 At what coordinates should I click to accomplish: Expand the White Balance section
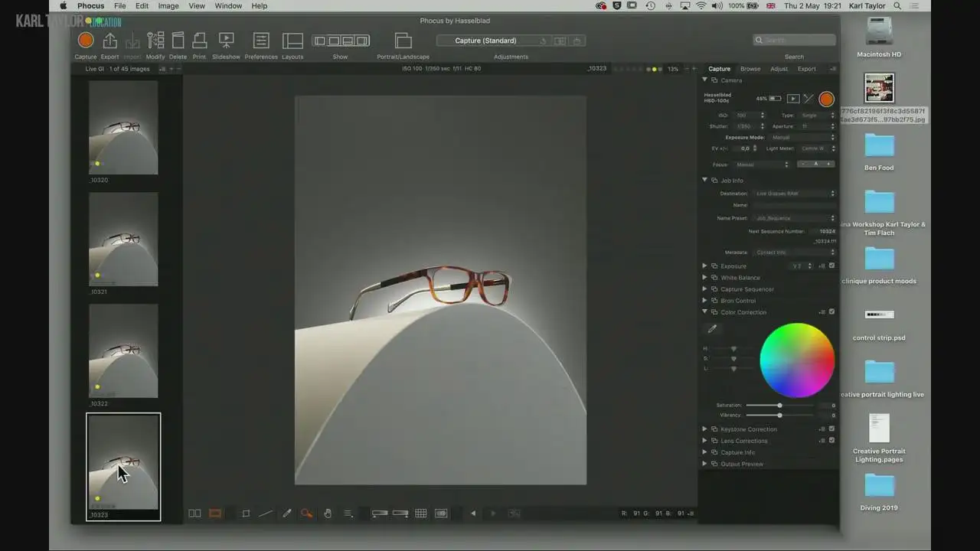(x=705, y=277)
